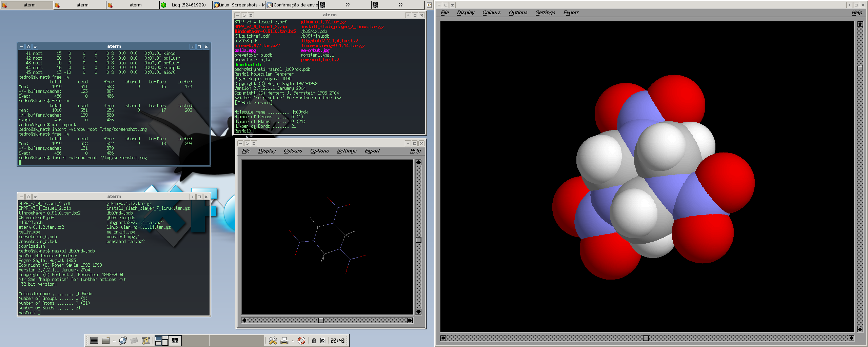The width and height of the screenshot is (868, 347).
Task: Launch the web browser globe icon
Action: 123,341
